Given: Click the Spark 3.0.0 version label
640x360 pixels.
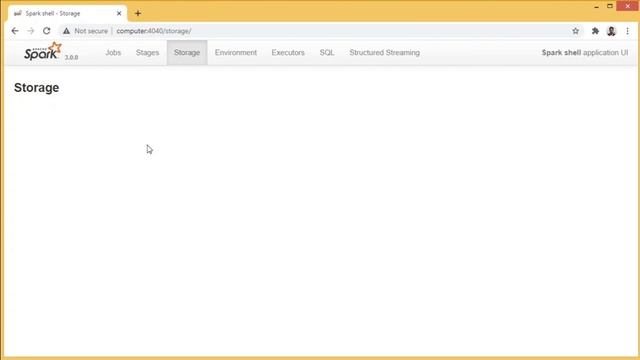Looking at the screenshot, I should (x=71, y=58).
